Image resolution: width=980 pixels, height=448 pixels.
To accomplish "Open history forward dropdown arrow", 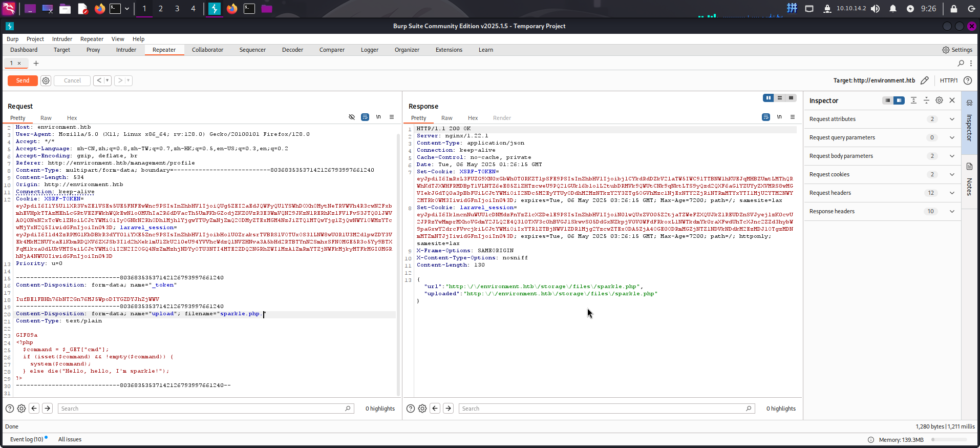I will 129,80.
